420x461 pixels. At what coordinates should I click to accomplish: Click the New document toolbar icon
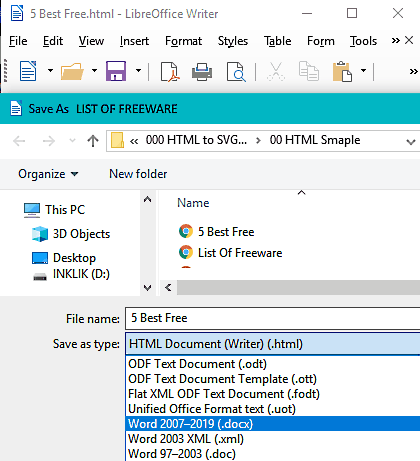pos(28,71)
